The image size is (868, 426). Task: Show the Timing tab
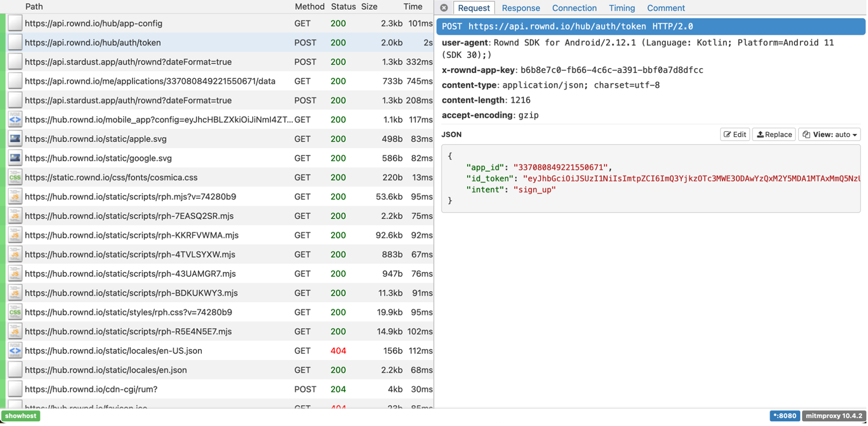pos(622,8)
